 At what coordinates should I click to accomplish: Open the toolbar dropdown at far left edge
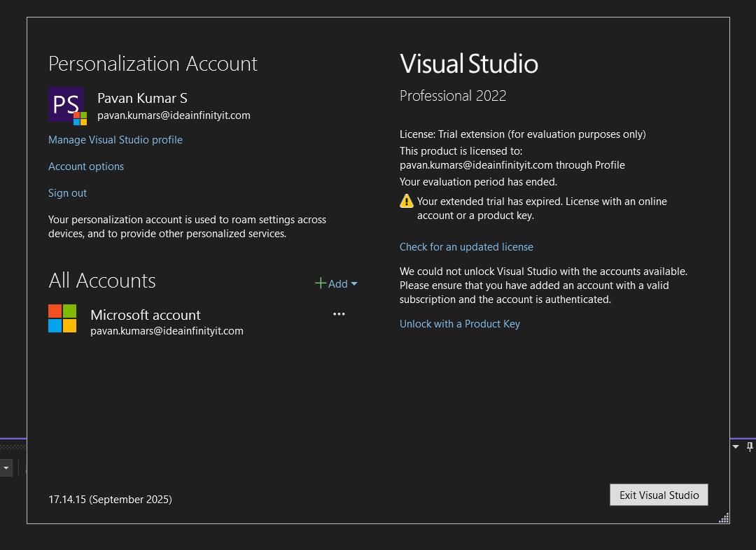(x=6, y=467)
